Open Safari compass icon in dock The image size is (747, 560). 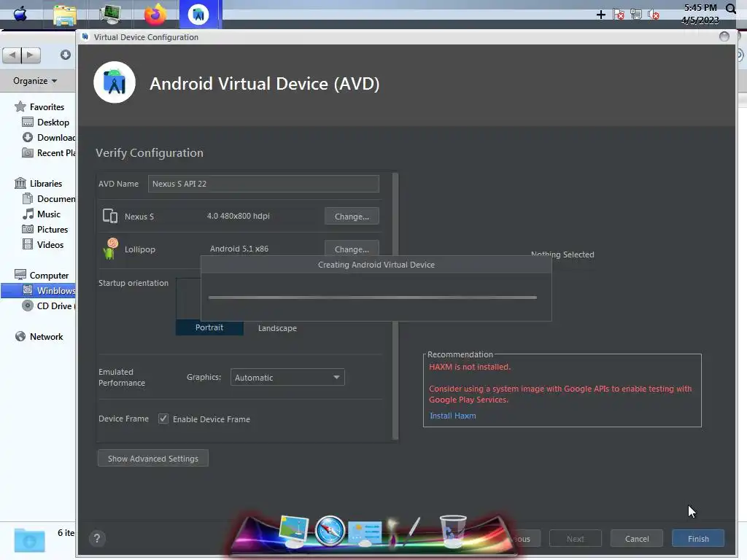click(x=330, y=531)
